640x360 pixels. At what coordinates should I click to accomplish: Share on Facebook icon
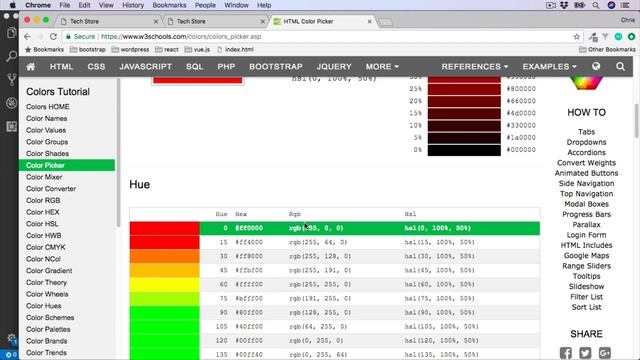click(x=565, y=353)
